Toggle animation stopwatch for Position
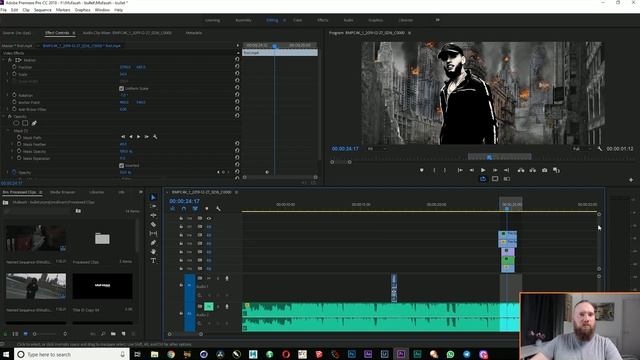 [x=14, y=67]
